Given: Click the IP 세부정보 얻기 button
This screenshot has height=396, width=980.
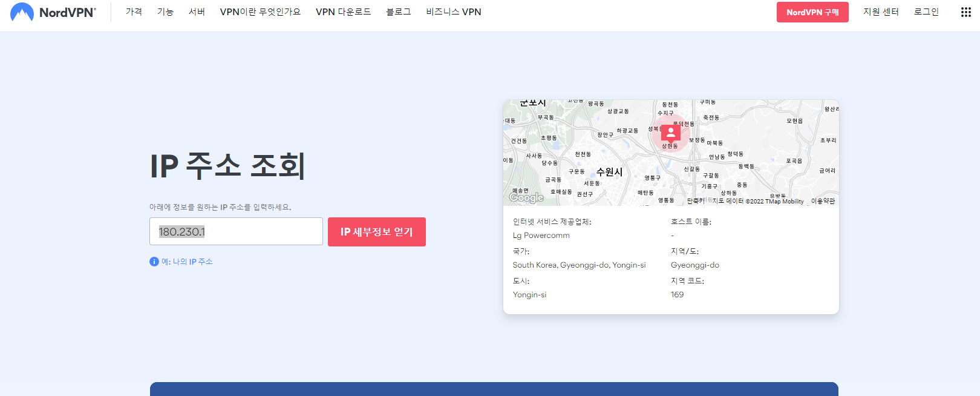Looking at the screenshot, I should click(377, 232).
